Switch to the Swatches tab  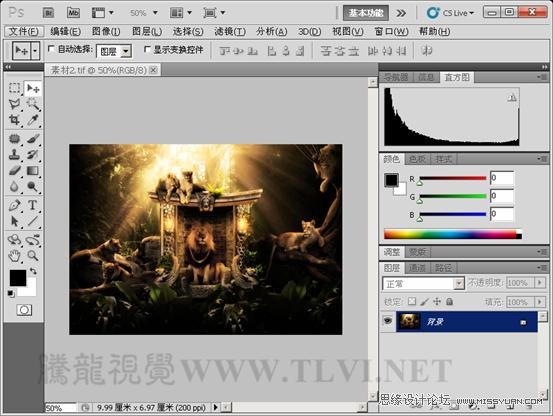(418, 159)
